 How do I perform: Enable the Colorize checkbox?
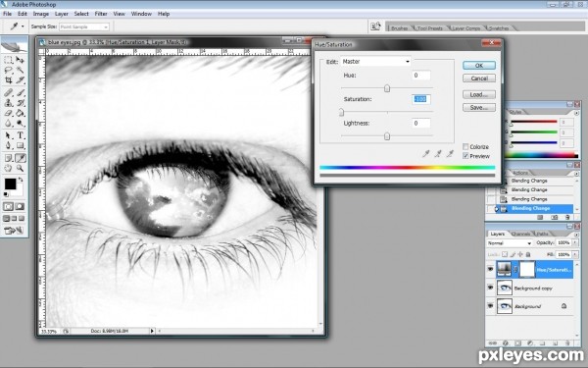tap(465, 146)
